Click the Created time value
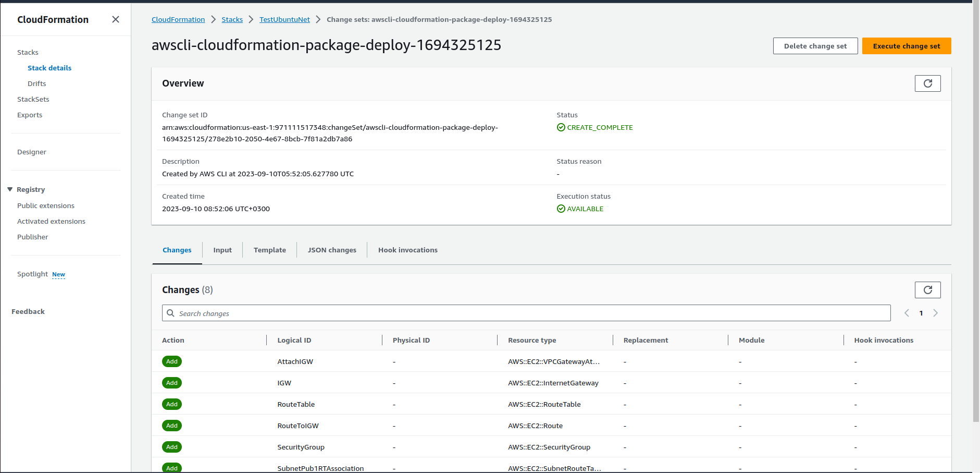The image size is (980, 473). [x=216, y=209]
